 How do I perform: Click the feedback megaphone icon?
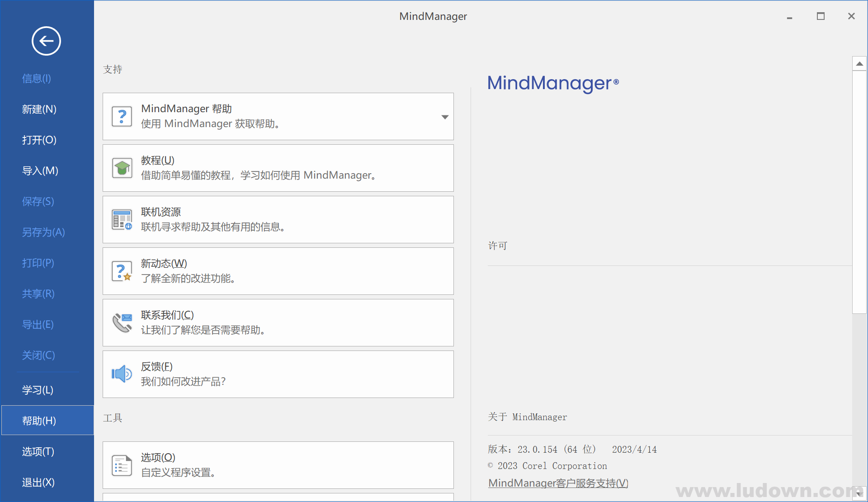click(122, 374)
